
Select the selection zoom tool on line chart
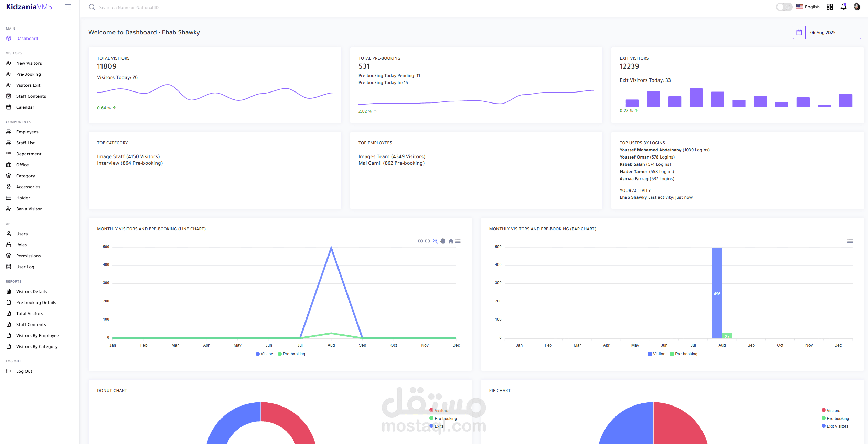tap(435, 241)
